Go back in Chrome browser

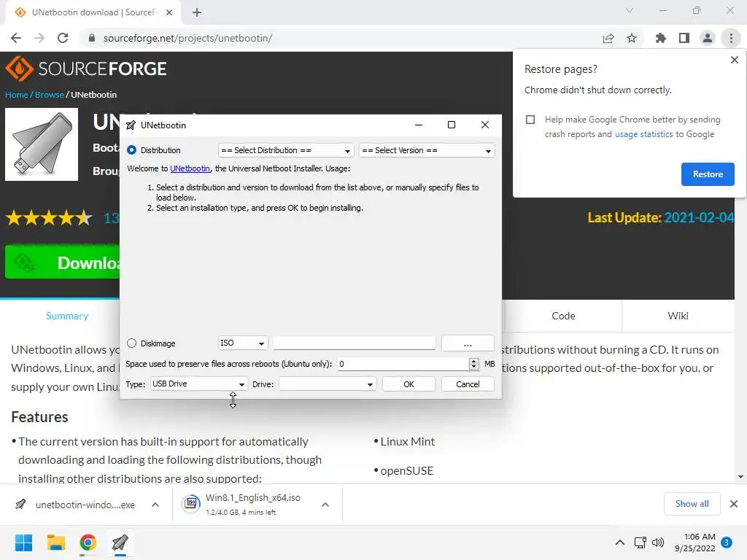(16, 38)
